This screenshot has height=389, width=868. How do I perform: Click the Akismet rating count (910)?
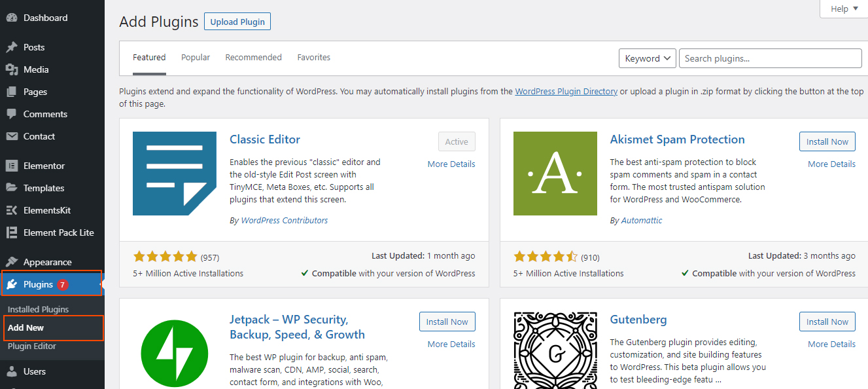pyautogui.click(x=590, y=257)
